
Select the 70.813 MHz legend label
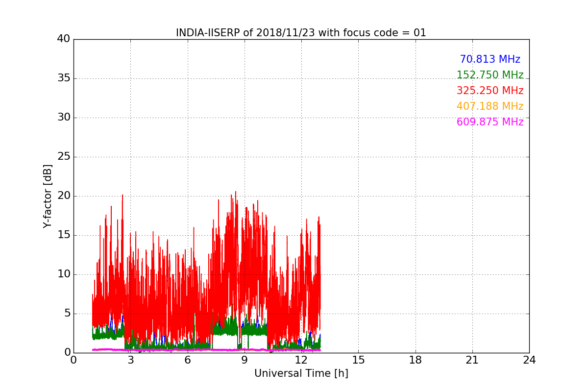coord(490,59)
